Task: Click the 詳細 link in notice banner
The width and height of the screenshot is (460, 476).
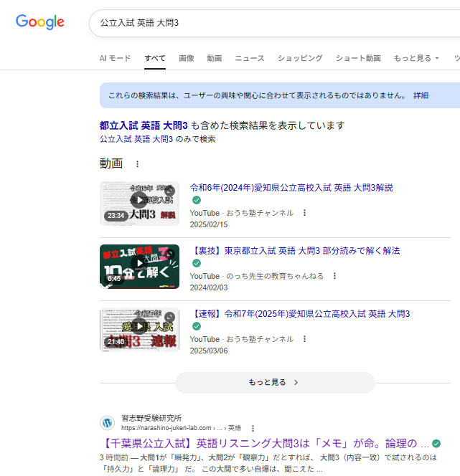Action: 421,95
